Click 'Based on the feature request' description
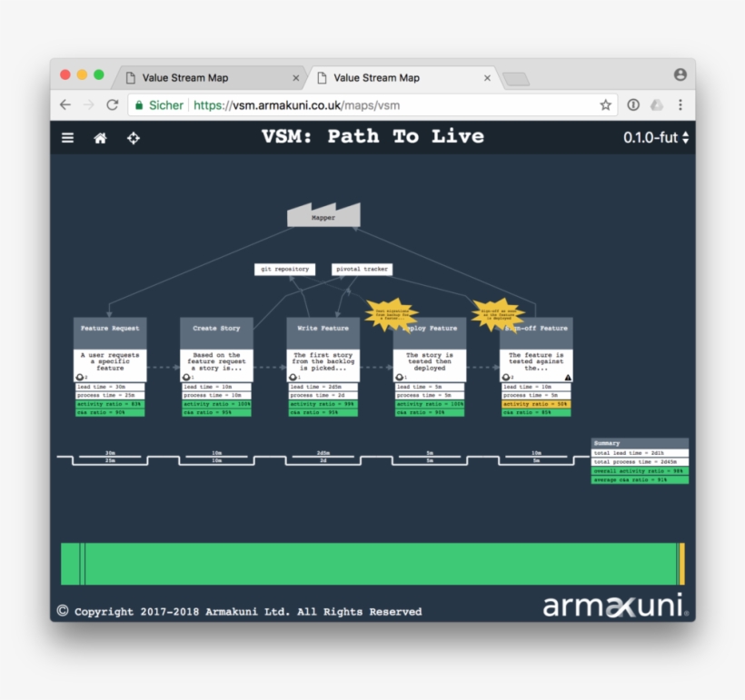Image resolution: width=745 pixels, height=700 pixels. point(216,361)
